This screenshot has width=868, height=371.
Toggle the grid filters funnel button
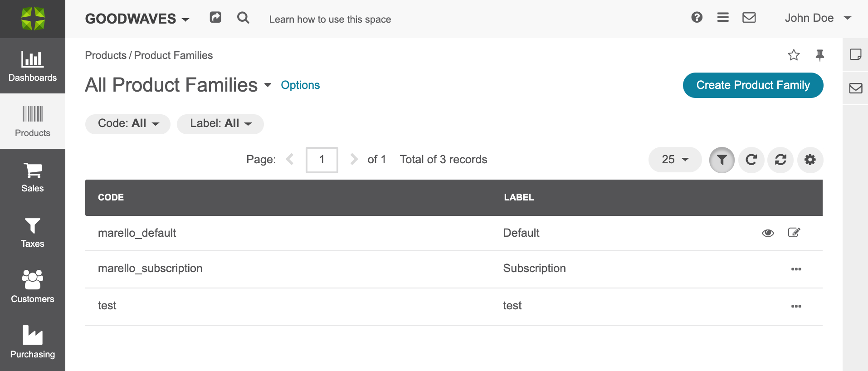[722, 160]
